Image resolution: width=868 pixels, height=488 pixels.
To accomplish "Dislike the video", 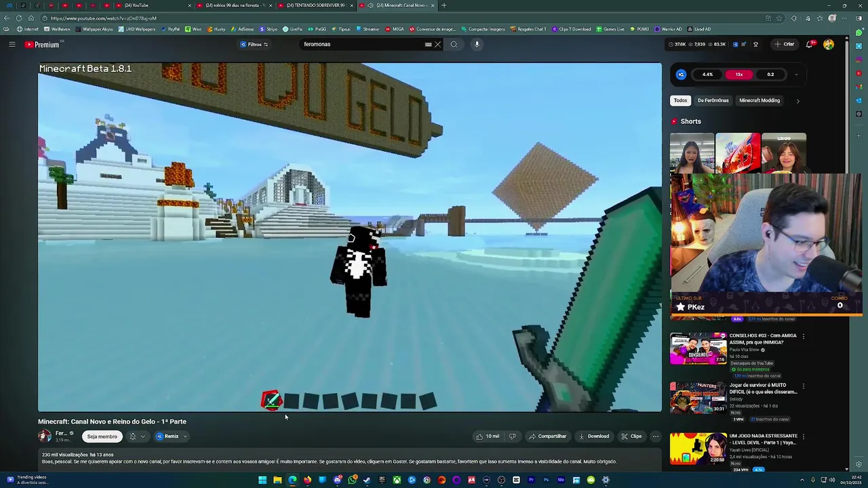I will [512, 436].
